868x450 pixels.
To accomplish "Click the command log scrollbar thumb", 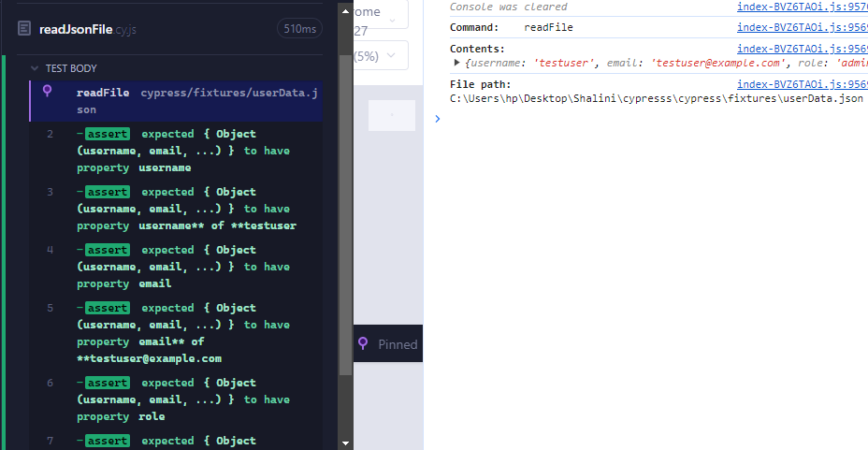I will click(345, 215).
